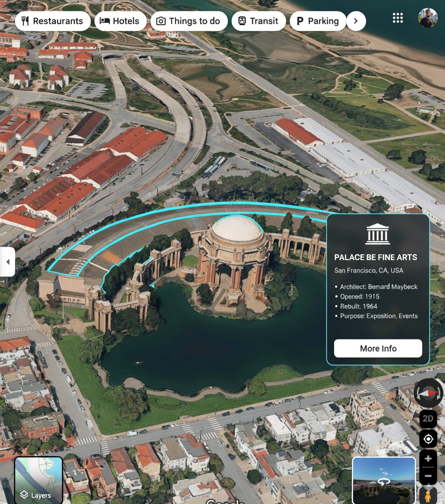Open the user profile avatar
The image size is (445, 504).
coord(427,18)
